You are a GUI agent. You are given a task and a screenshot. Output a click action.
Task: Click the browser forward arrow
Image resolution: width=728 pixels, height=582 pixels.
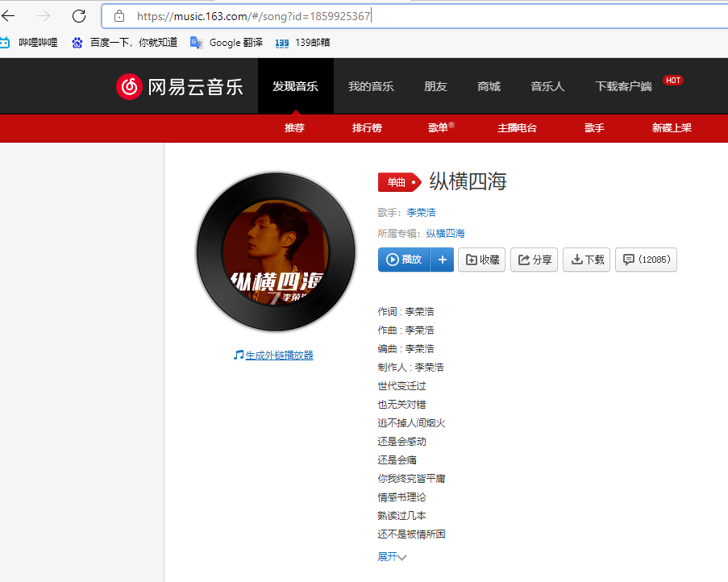[x=44, y=16]
